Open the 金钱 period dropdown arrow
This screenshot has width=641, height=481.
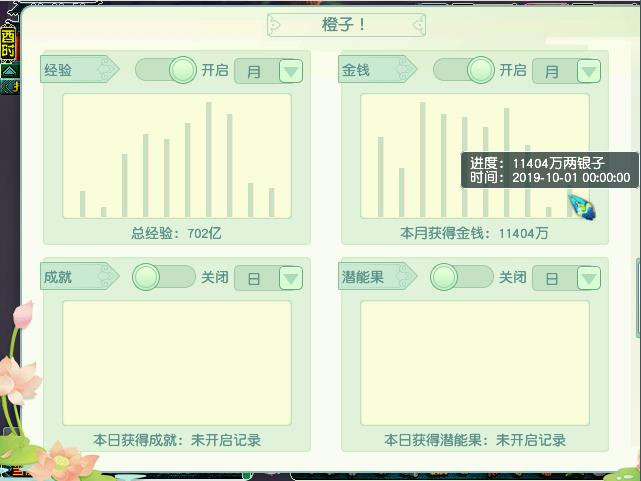point(589,72)
